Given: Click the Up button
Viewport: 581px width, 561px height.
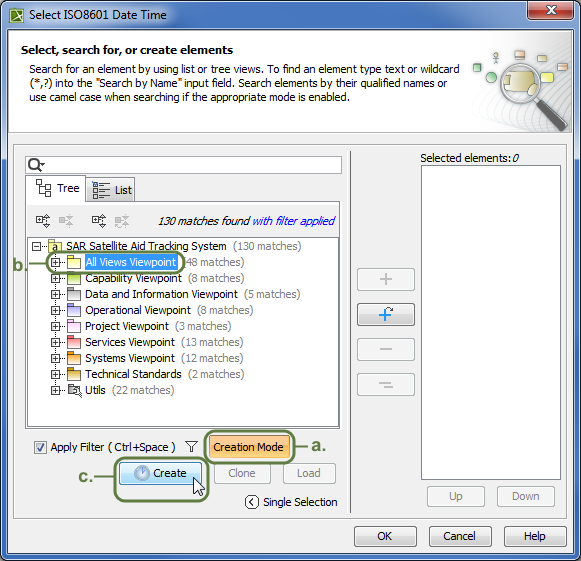Looking at the screenshot, I should tap(456, 496).
